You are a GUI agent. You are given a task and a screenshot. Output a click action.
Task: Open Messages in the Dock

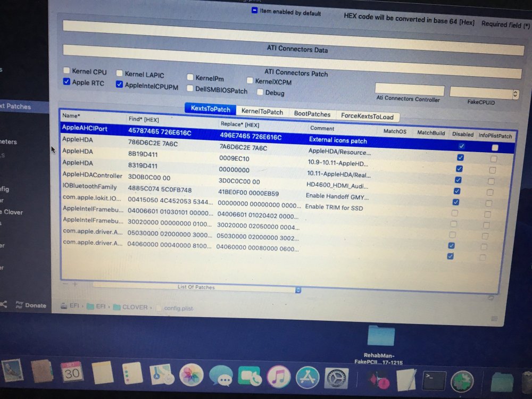[221, 376]
